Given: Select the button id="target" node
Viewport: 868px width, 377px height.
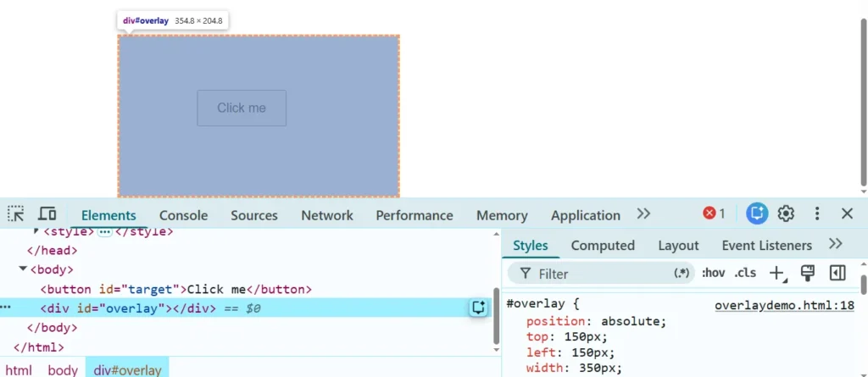Looking at the screenshot, I should pos(176,289).
